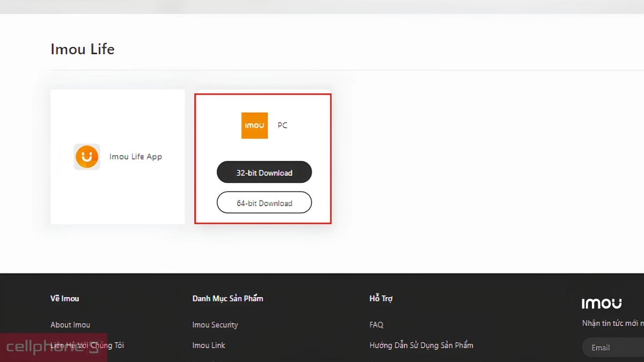Click the Về Imou footer heading
Viewport: 644px width, 362px height.
click(x=64, y=299)
